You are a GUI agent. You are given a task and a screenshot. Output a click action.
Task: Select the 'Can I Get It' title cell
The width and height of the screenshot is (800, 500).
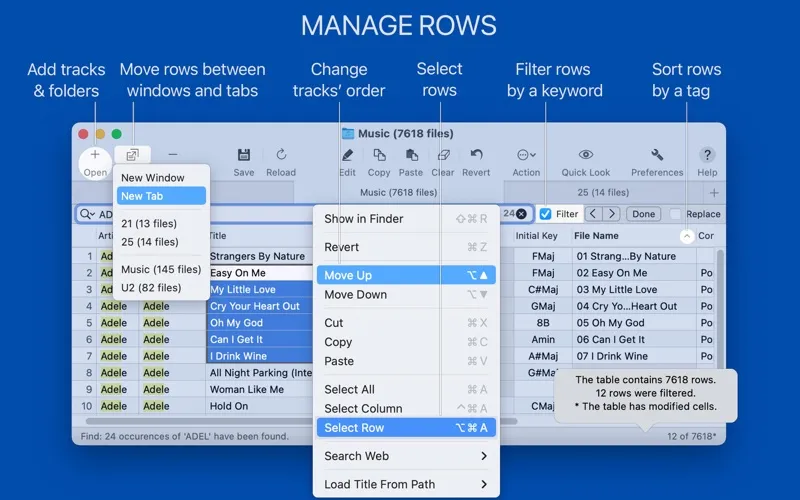click(260, 339)
